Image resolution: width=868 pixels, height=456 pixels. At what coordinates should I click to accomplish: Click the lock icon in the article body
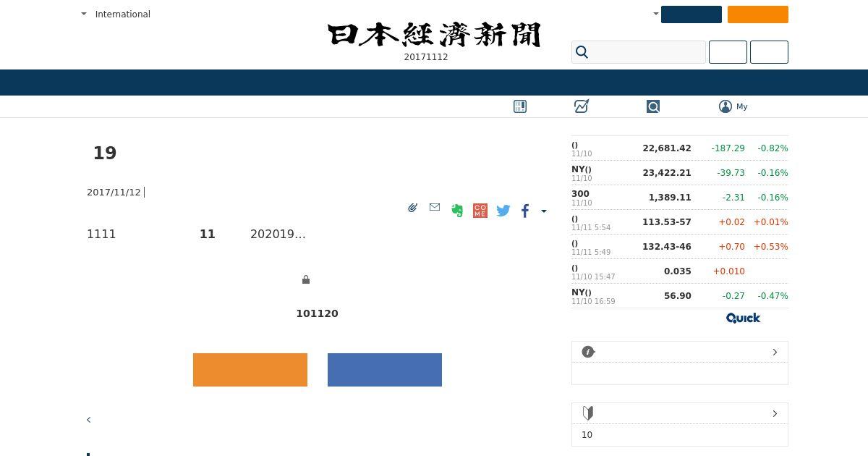[306, 279]
